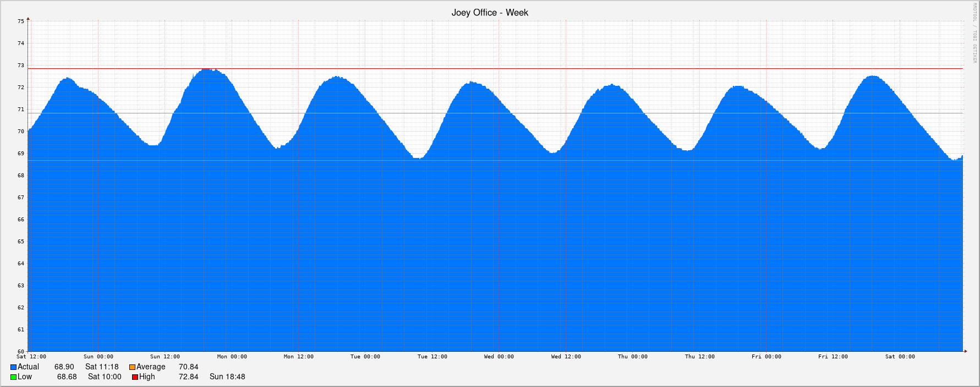Click the Low value 68.68 in the legend
Viewport: 980px width, 387px height.
(x=67, y=377)
